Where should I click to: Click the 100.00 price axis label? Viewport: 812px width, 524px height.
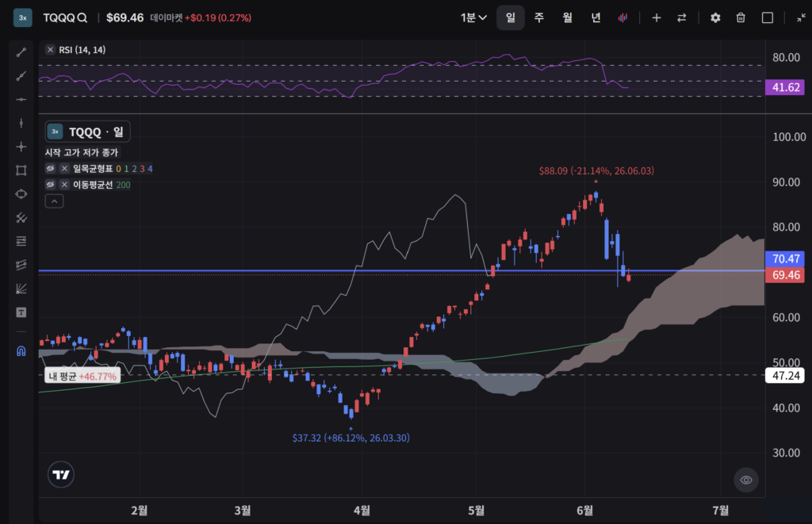pyautogui.click(x=789, y=137)
